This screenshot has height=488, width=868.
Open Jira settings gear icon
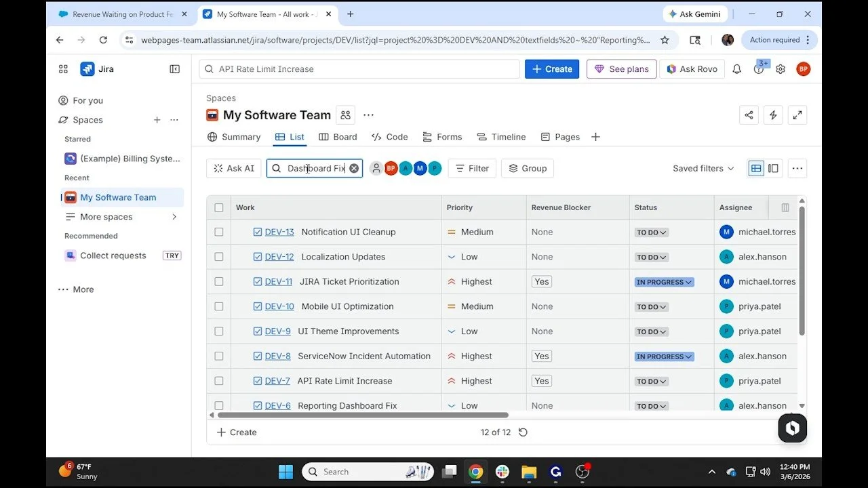(x=781, y=69)
